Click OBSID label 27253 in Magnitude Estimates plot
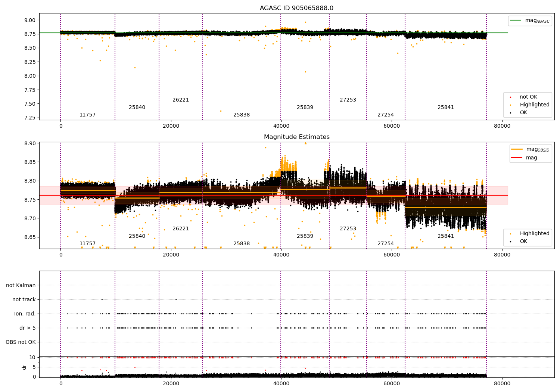Viewport: 560px width, 392px height. click(348, 229)
